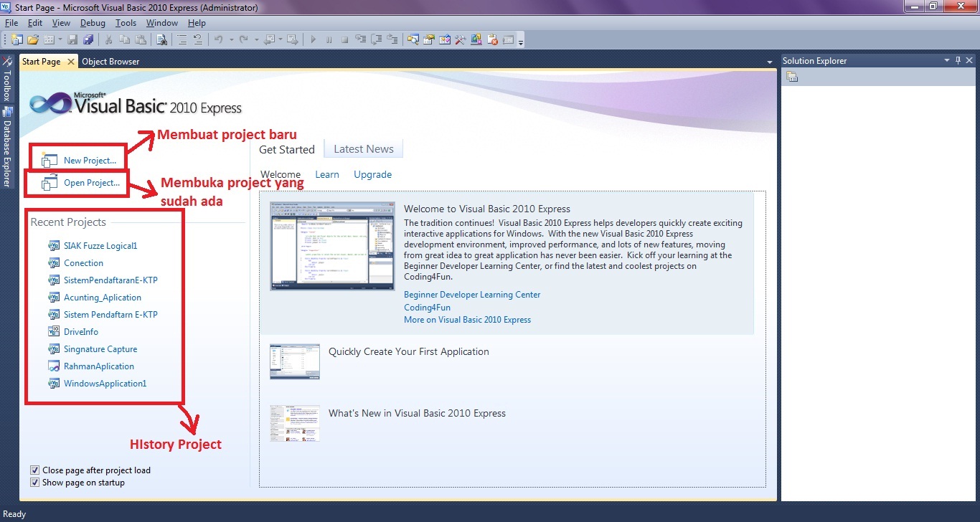Open the View menu
This screenshot has height=522, width=980.
click(x=61, y=23)
